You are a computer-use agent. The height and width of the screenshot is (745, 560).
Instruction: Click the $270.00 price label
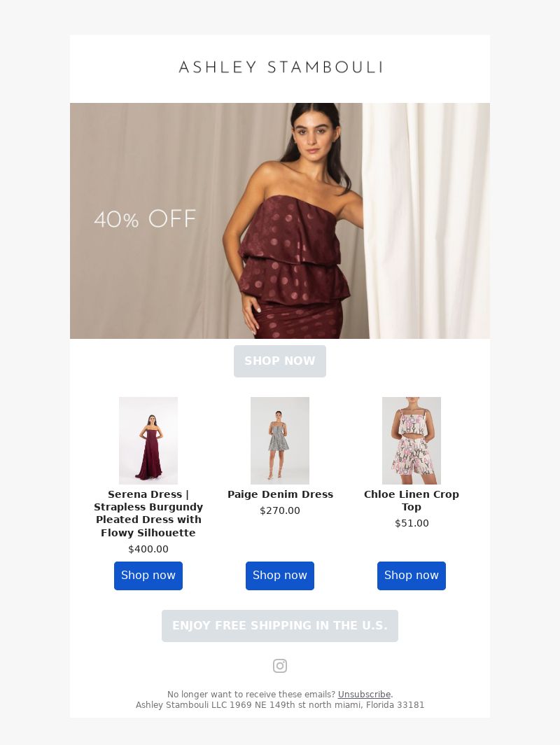pyautogui.click(x=280, y=510)
